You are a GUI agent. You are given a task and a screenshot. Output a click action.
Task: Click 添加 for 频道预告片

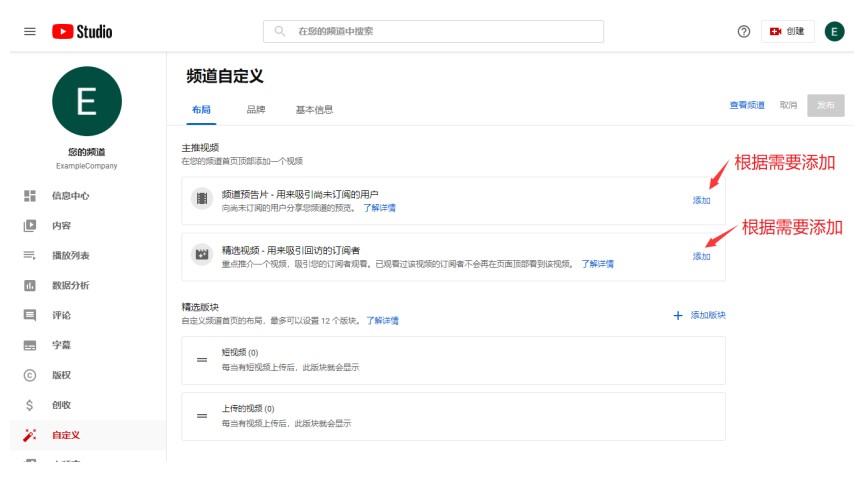click(701, 201)
